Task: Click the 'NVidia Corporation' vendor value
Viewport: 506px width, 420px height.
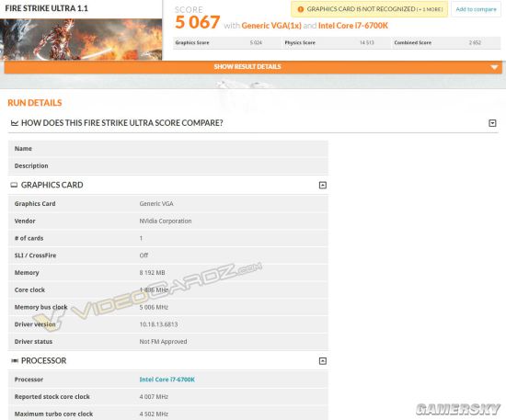Action: tap(166, 221)
